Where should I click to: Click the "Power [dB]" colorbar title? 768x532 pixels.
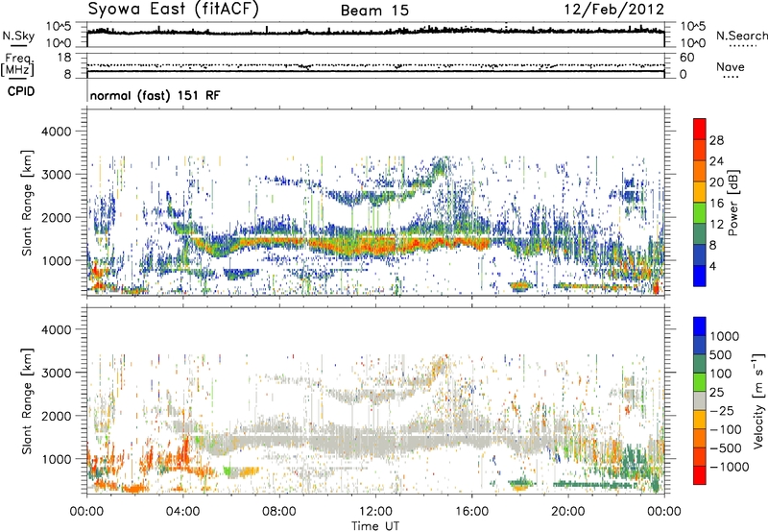[x=733, y=204]
